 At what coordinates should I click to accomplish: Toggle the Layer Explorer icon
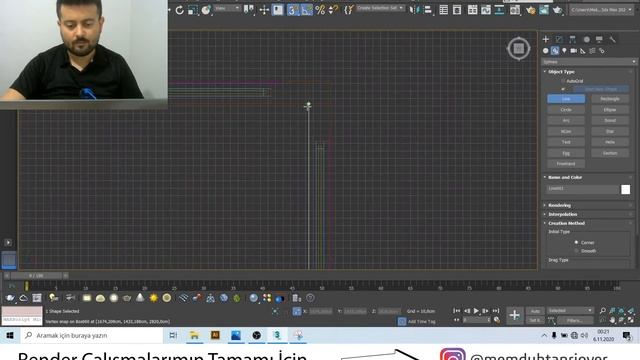click(457, 10)
